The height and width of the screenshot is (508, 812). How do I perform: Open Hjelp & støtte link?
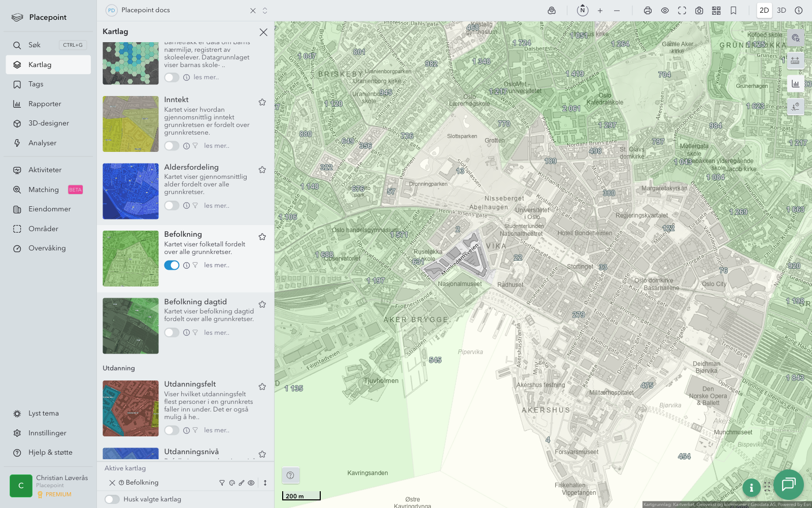tap(50, 453)
